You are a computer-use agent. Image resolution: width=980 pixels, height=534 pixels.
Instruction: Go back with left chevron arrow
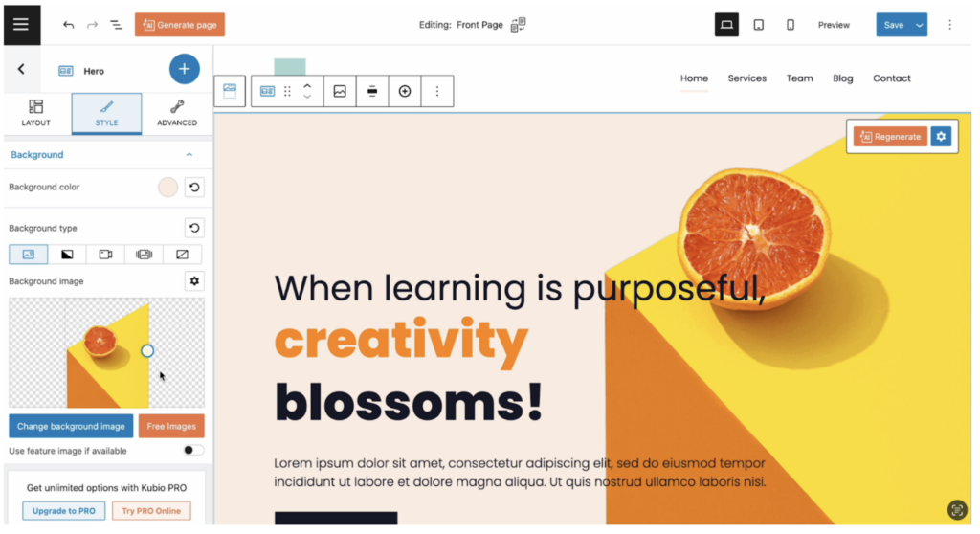pyautogui.click(x=21, y=70)
